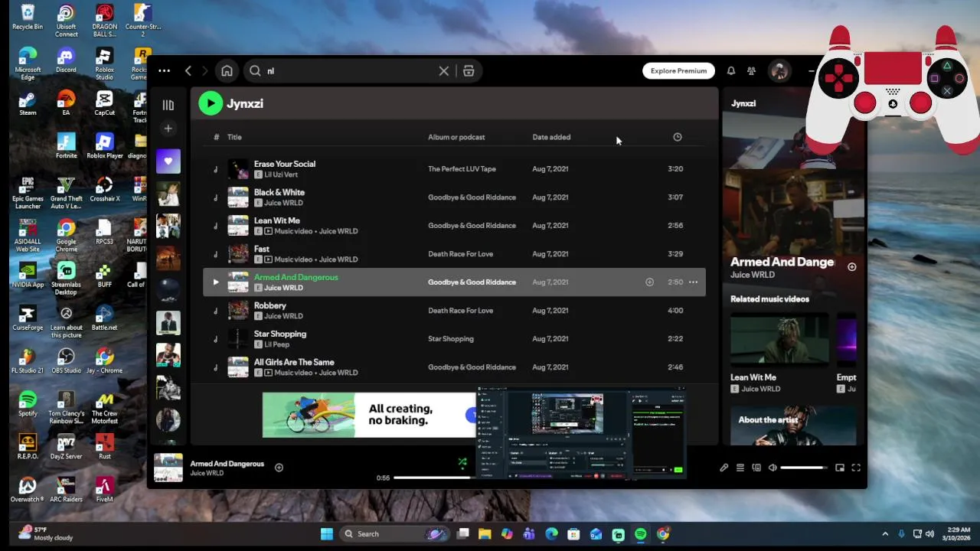
Task: Open the Lean Wit Me related music video
Action: (779, 353)
